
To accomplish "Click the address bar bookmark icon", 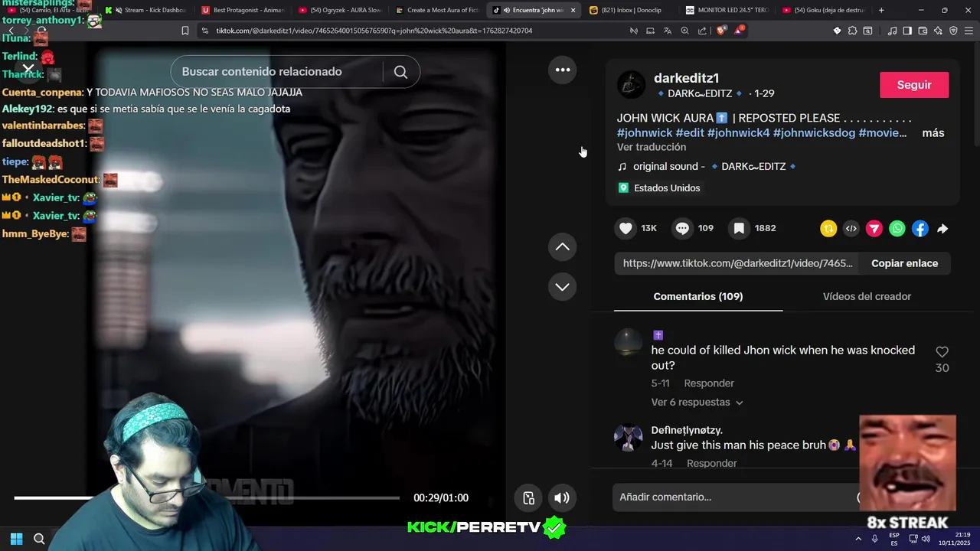I will 185,31.
